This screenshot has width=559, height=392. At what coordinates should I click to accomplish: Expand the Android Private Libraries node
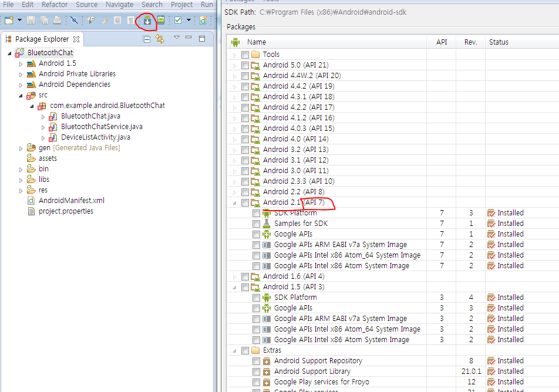[21, 75]
